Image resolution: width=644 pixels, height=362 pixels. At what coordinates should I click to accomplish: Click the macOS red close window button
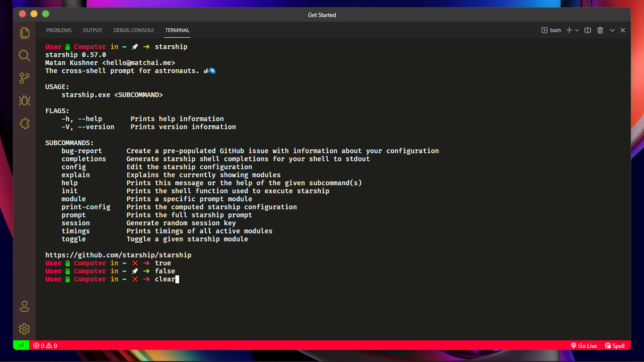tap(23, 14)
